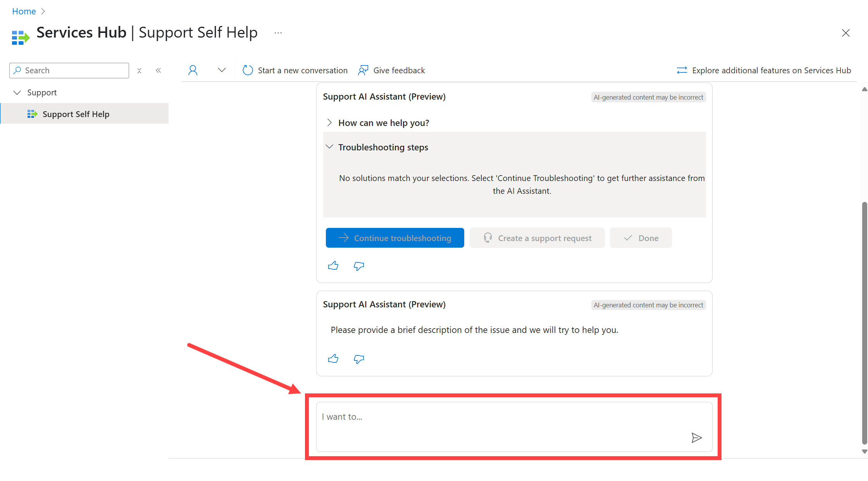Click the Give feedback icon
The image size is (868, 481).
(x=363, y=71)
